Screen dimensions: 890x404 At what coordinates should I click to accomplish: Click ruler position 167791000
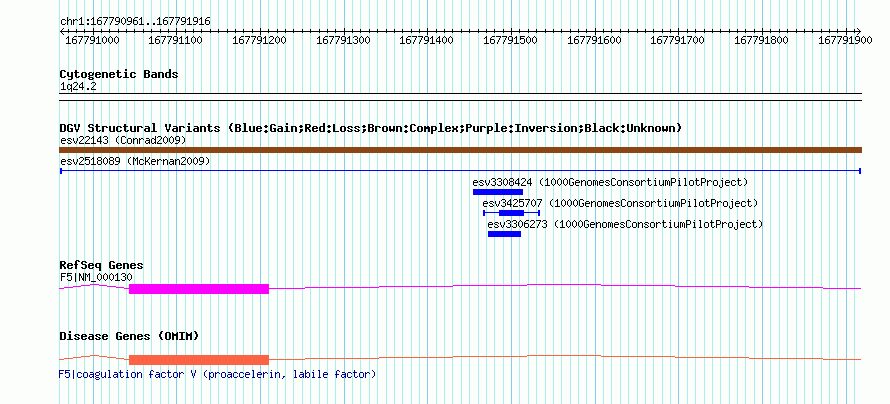(x=93, y=40)
